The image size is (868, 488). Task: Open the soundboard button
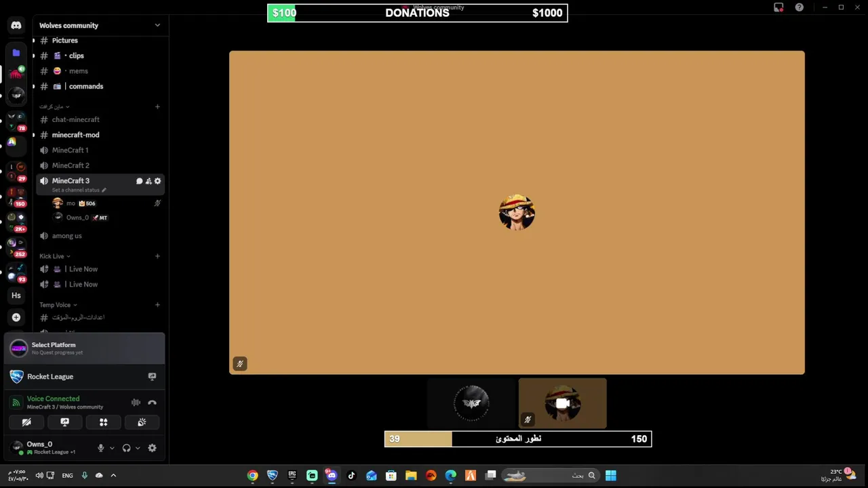142,422
